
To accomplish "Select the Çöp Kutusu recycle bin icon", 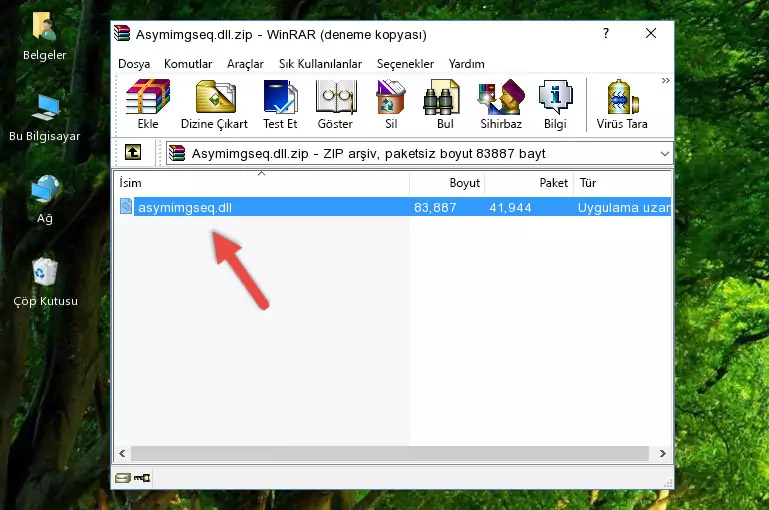I will 45,281.
